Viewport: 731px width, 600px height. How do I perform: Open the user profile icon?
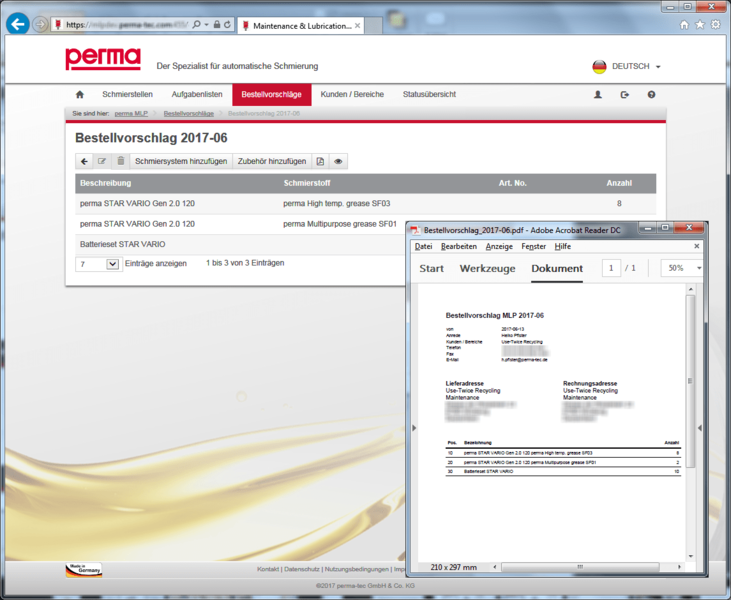click(598, 95)
